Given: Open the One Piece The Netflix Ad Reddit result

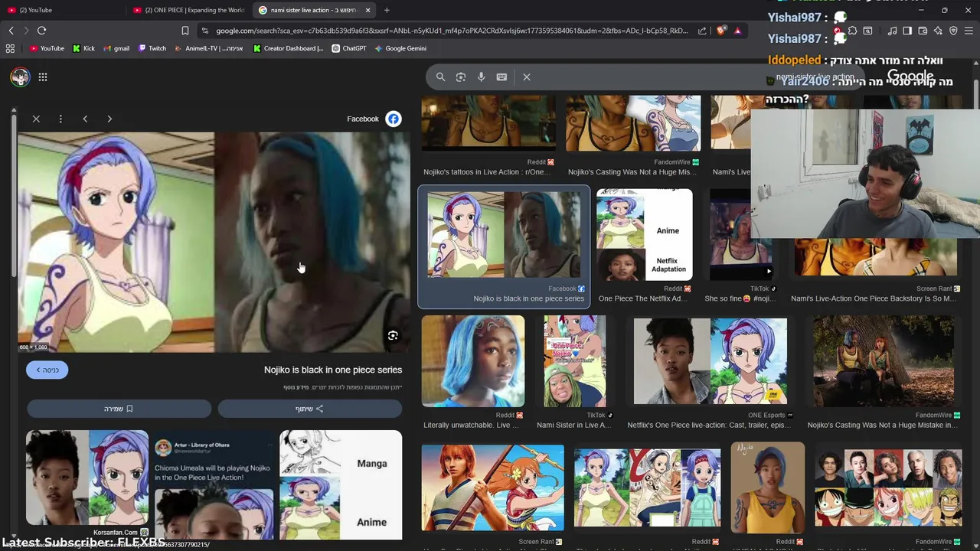Looking at the screenshot, I should (644, 246).
